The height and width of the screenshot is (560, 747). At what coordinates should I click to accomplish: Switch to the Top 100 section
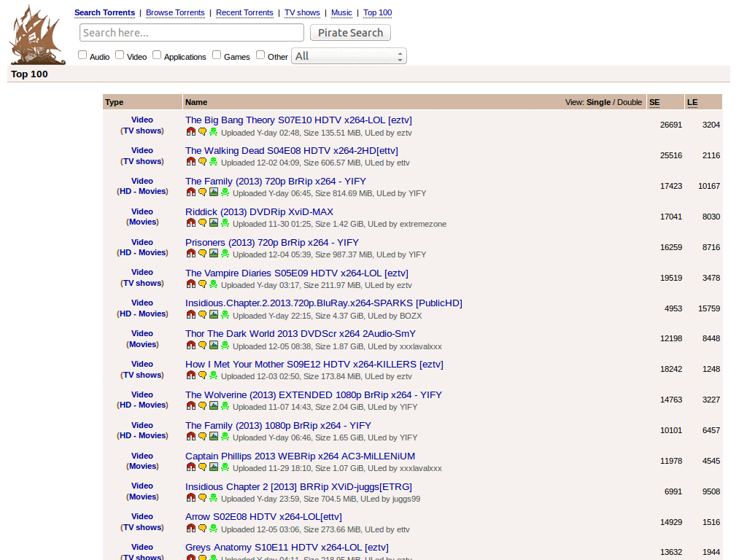click(377, 12)
